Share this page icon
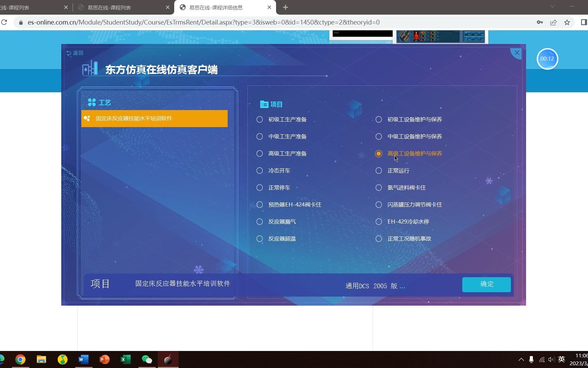This screenshot has width=588, height=368. (553, 22)
